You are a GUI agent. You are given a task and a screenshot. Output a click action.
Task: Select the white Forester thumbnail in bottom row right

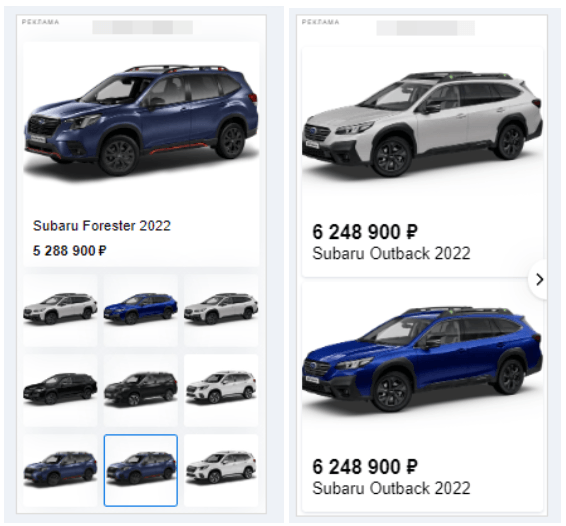point(221,470)
